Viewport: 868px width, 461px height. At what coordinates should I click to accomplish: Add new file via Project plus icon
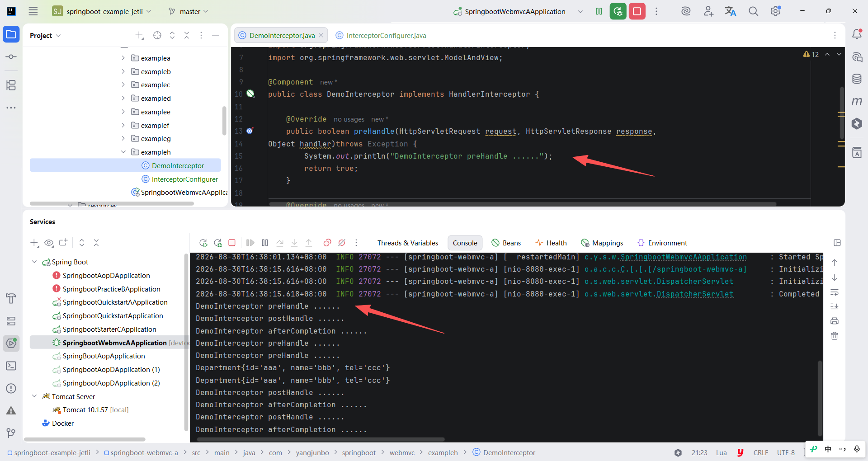tap(139, 35)
